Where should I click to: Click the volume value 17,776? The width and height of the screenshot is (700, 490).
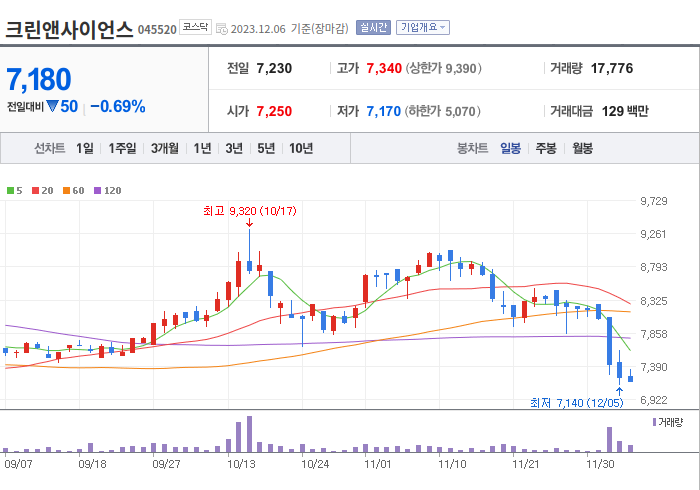point(612,68)
